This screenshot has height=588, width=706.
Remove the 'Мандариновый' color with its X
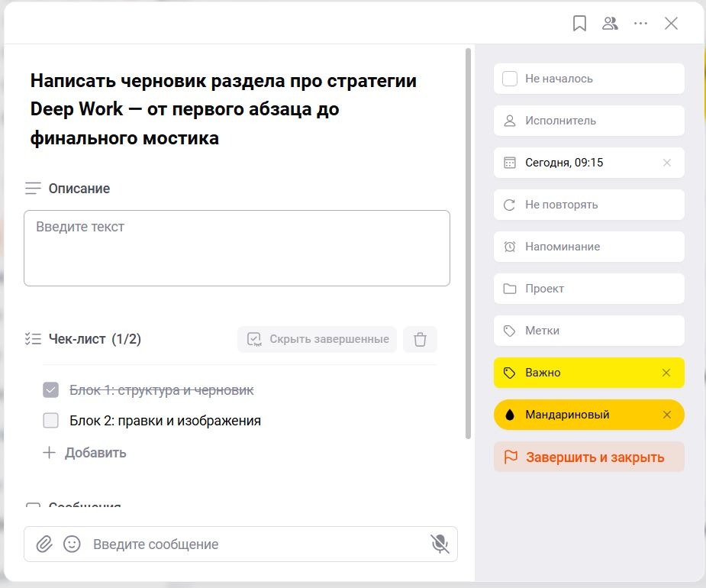[667, 415]
